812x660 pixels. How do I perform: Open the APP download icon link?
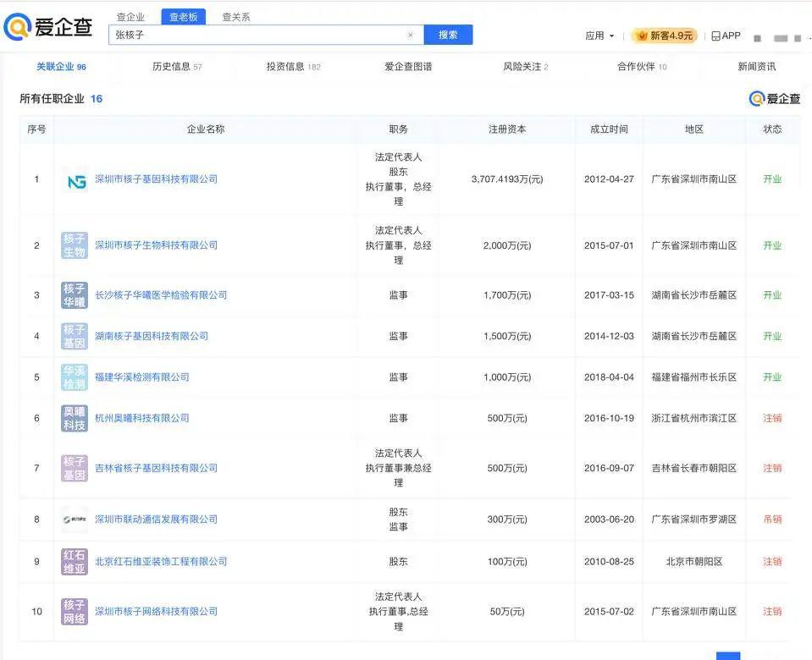pos(726,36)
